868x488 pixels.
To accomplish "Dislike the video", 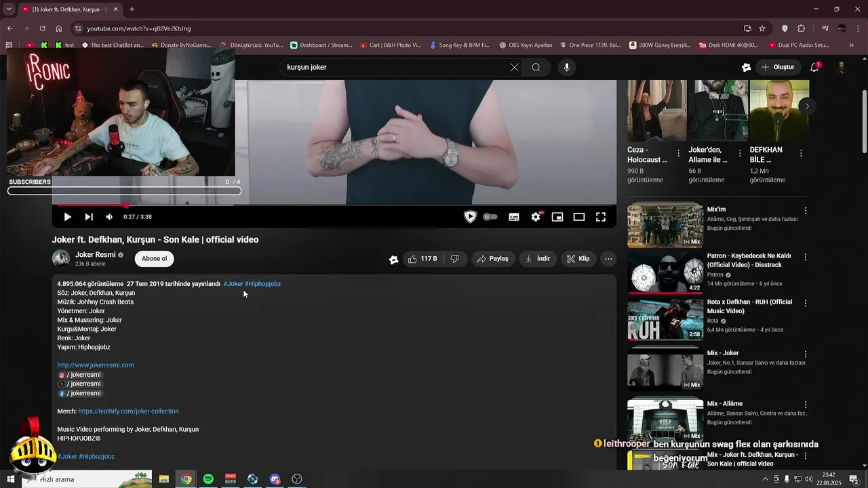I will (x=455, y=259).
